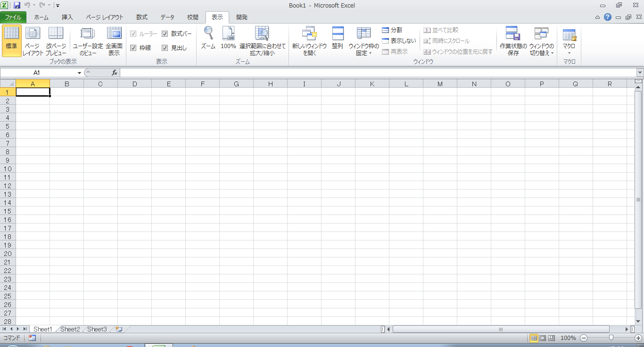Viewport: 644px width, 347px height.
Task: Switch to the Sheet2 worksheet tab
Action: tap(70, 329)
